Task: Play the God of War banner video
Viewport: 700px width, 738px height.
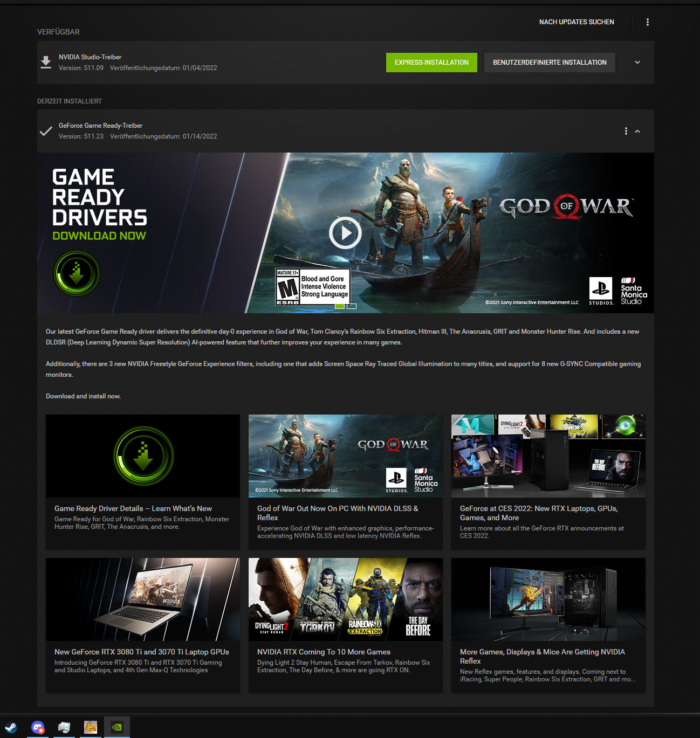Action: coord(345,233)
